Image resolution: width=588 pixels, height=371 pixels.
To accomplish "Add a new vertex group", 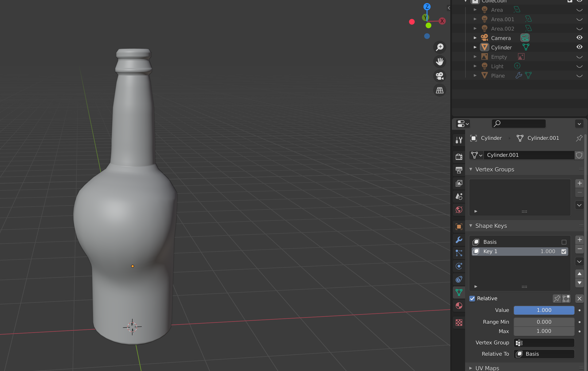I will [580, 183].
